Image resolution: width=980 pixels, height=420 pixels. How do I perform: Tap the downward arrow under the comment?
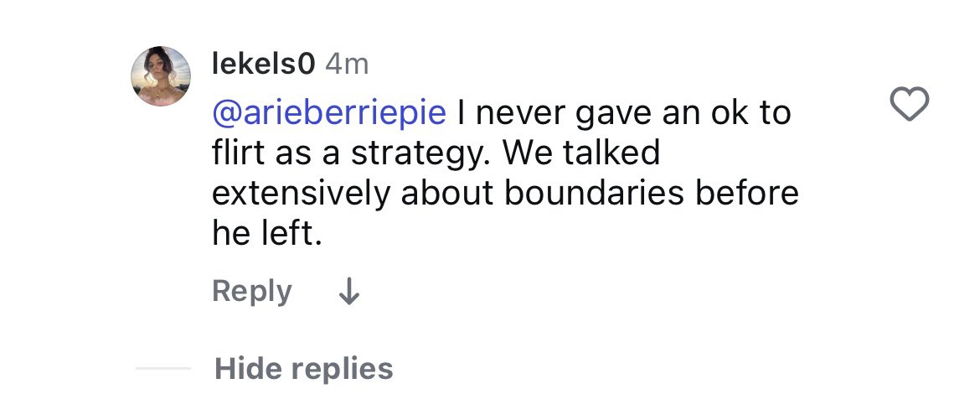coord(348,292)
